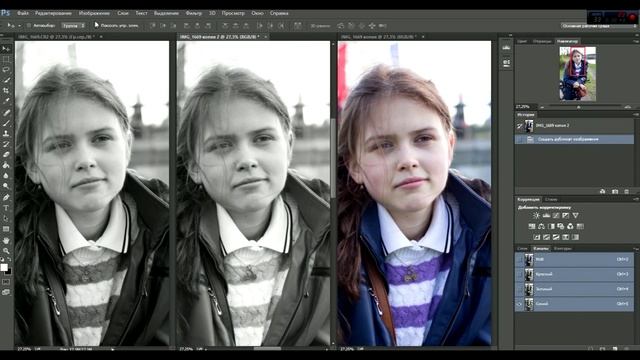Open the Просмотр menu
The width and height of the screenshot is (640, 360).
click(x=233, y=13)
